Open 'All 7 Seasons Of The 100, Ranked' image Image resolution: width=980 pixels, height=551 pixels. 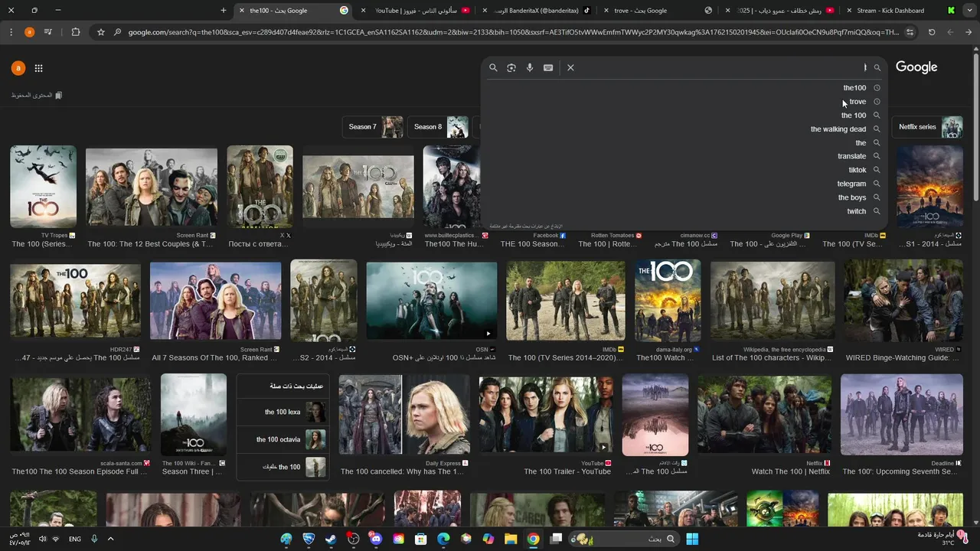coord(215,302)
